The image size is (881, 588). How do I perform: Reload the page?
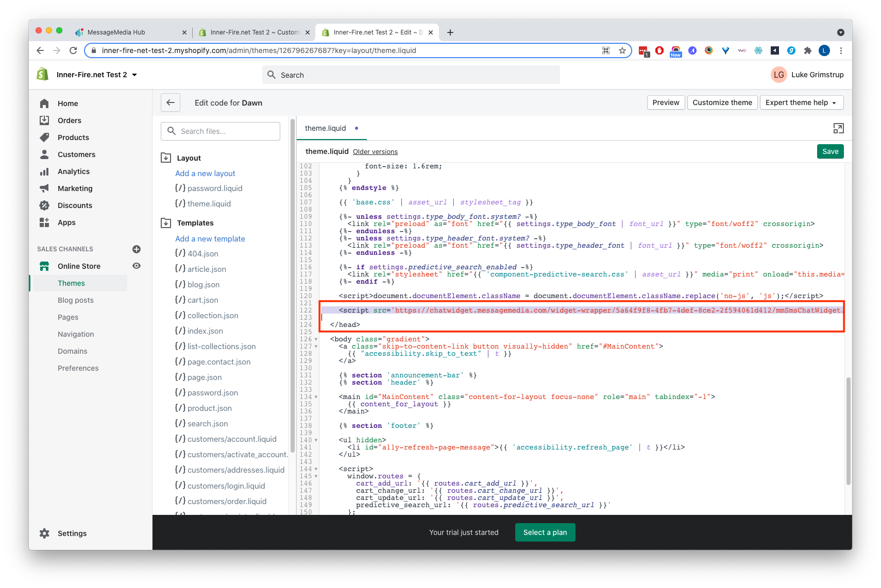tap(73, 50)
